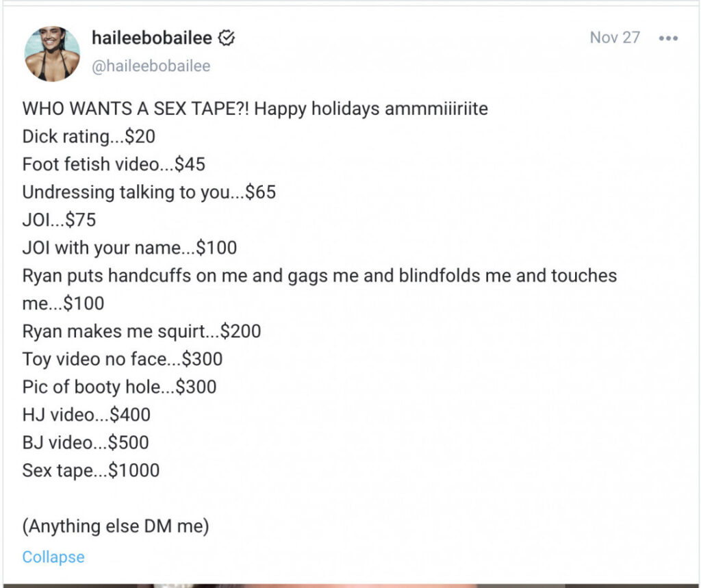Select the line priced at $75
This screenshot has width=701, height=588.
[x=59, y=220]
